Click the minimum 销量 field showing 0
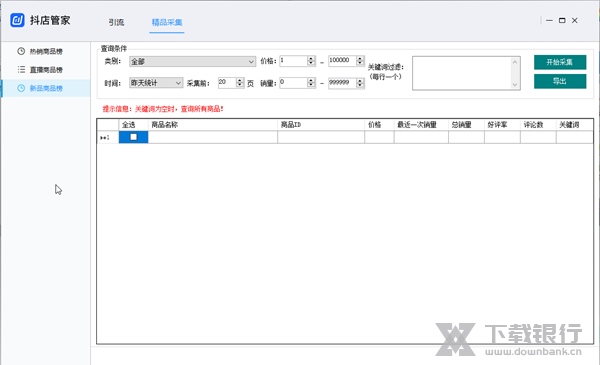 coord(293,82)
